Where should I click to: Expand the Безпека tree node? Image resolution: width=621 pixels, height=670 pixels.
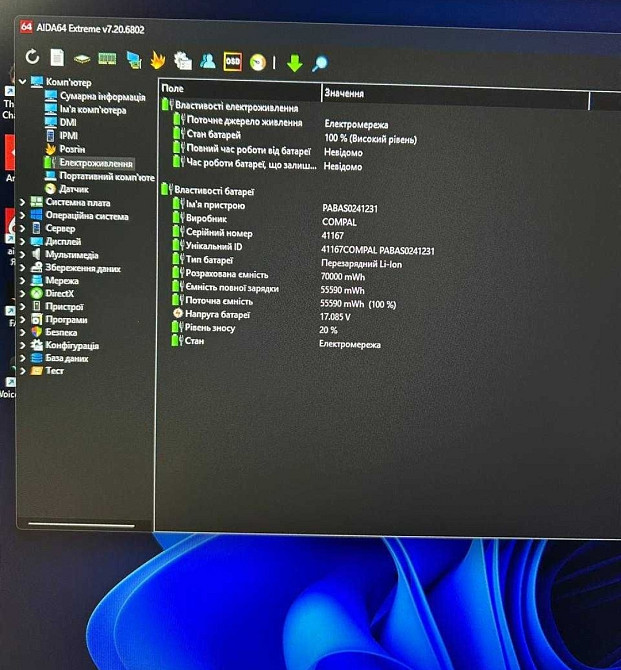(x=23, y=332)
